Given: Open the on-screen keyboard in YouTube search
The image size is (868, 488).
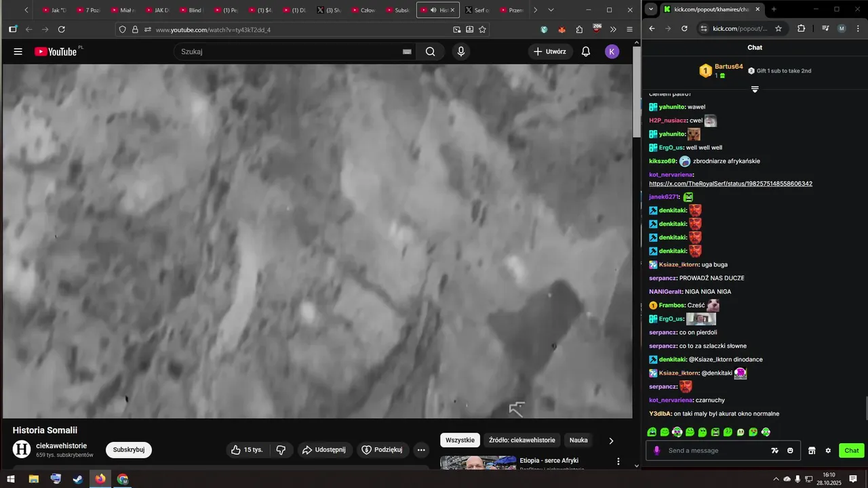Looking at the screenshot, I should click(407, 52).
